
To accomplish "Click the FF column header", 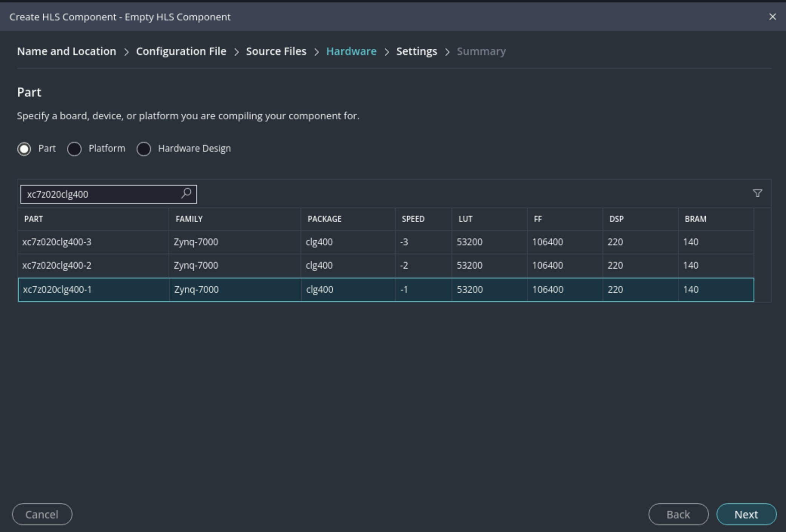I will coord(565,219).
